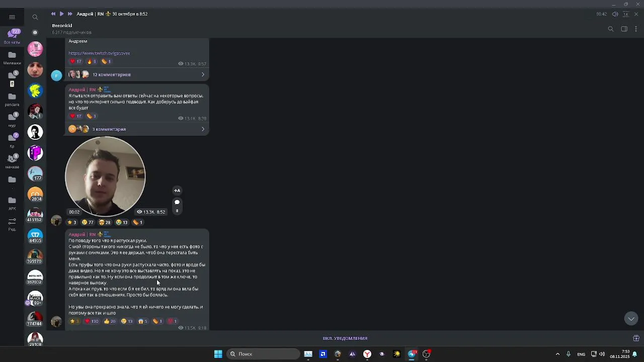The width and height of the screenshot is (644, 362).
Task: Open the 'манхва' chat folder
Action: tap(12, 161)
